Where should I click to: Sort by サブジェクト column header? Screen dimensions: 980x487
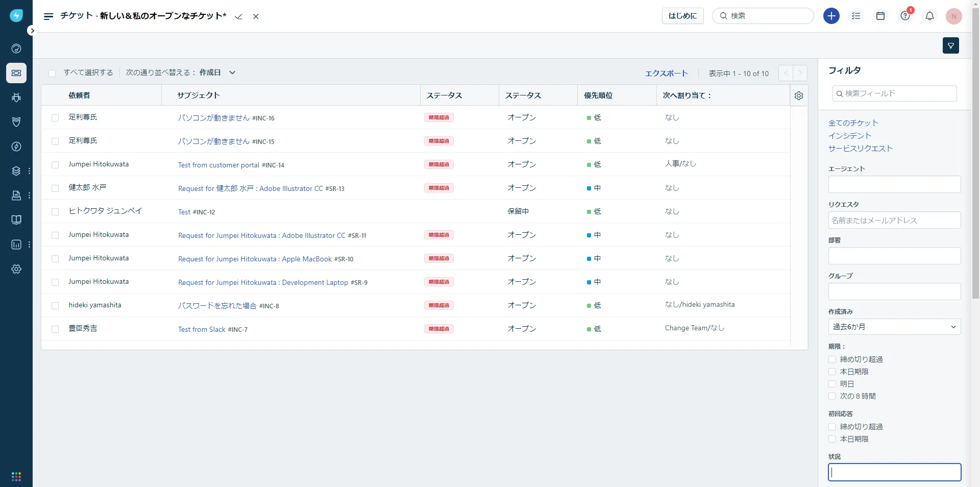199,95
